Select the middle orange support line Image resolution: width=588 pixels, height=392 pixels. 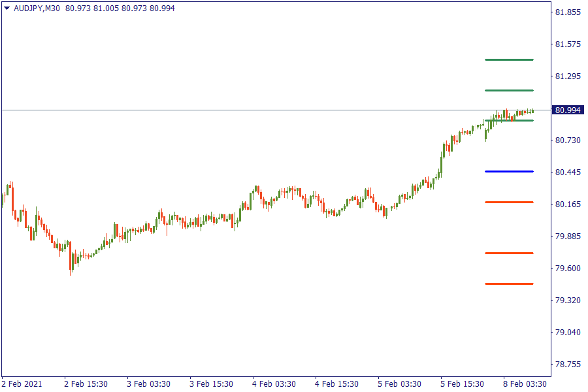pyautogui.click(x=509, y=253)
